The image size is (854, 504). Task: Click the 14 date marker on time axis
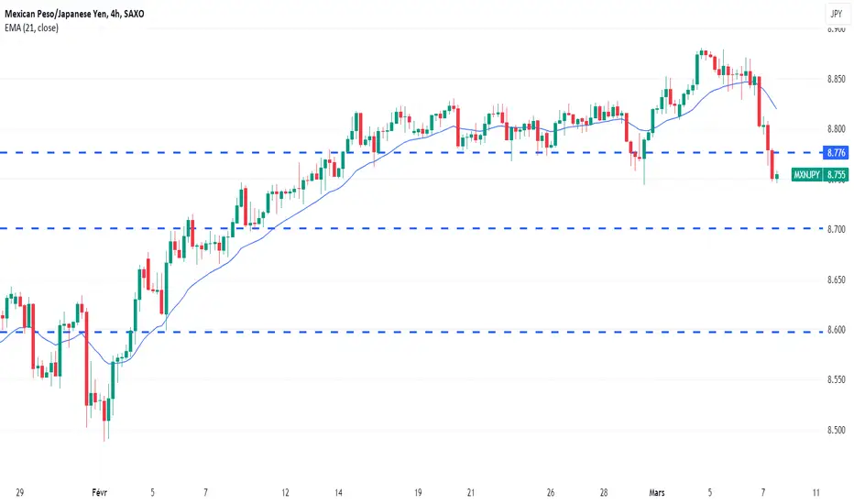338,493
